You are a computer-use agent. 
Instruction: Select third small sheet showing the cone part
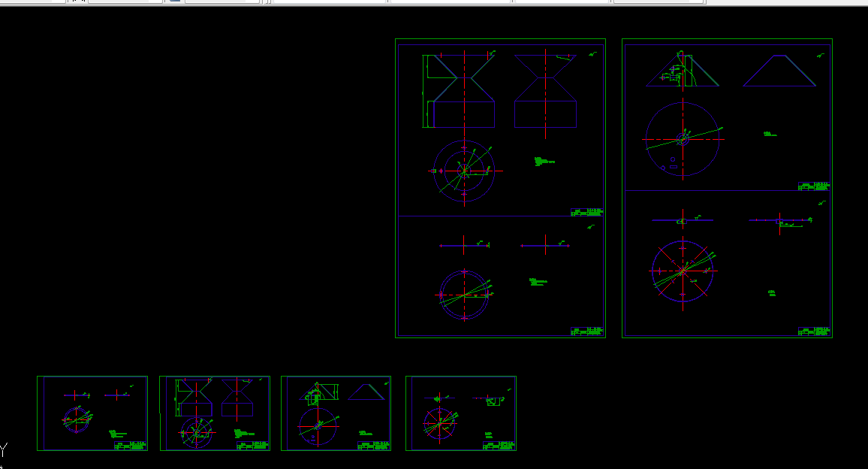(x=336, y=413)
